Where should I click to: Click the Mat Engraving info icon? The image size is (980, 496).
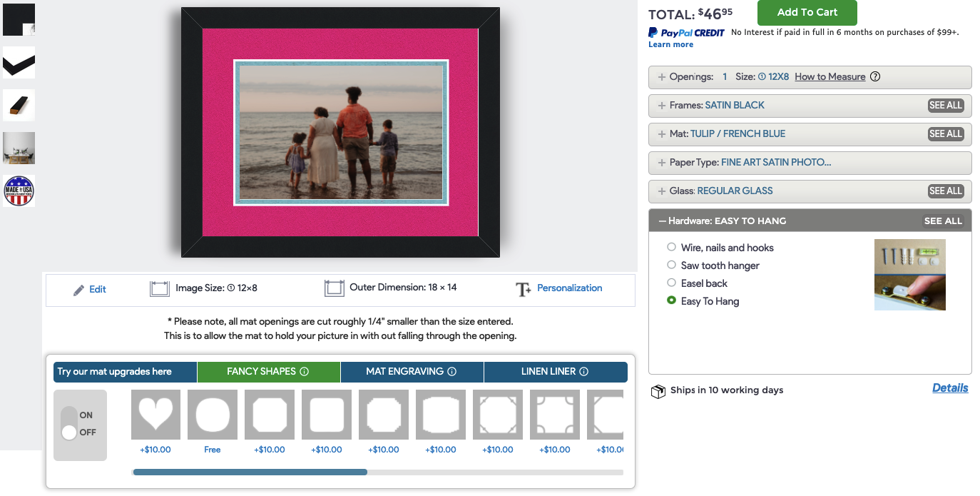pyautogui.click(x=451, y=372)
